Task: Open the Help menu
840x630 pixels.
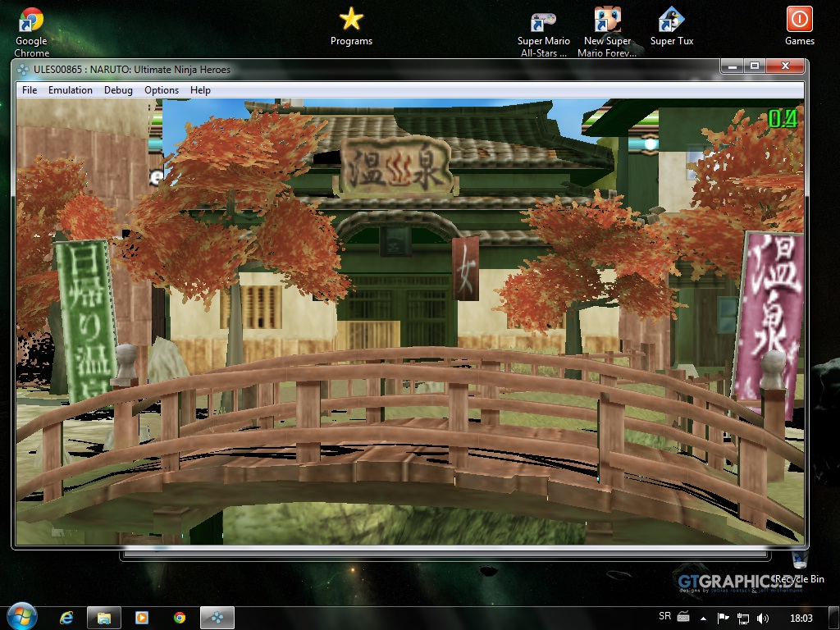Action: 200,90
